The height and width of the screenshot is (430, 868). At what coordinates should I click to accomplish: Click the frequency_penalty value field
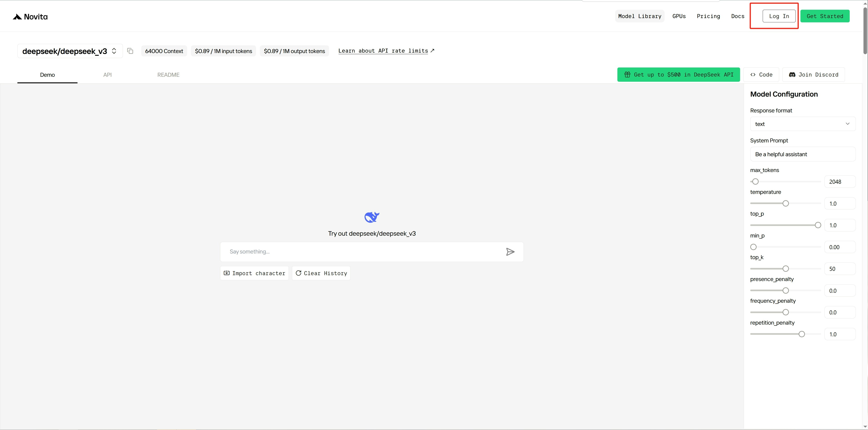point(840,313)
